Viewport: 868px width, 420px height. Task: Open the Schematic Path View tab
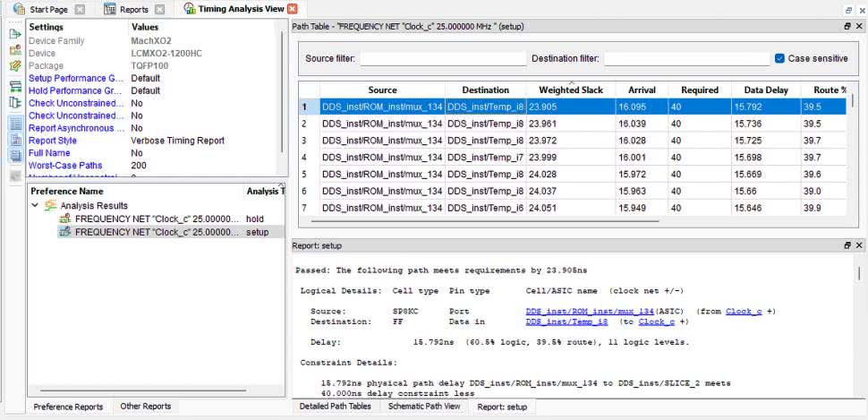423,407
